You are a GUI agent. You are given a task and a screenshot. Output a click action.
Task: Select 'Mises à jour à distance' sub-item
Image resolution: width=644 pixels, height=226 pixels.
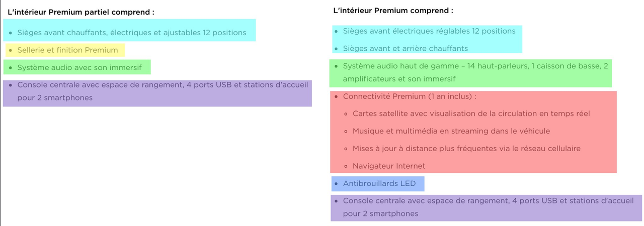click(x=466, y=149)
